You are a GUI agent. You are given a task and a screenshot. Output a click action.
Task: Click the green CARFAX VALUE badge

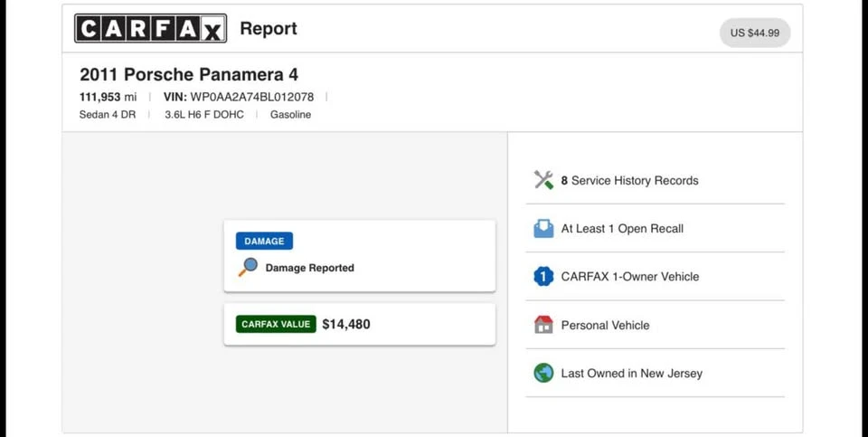276,324
